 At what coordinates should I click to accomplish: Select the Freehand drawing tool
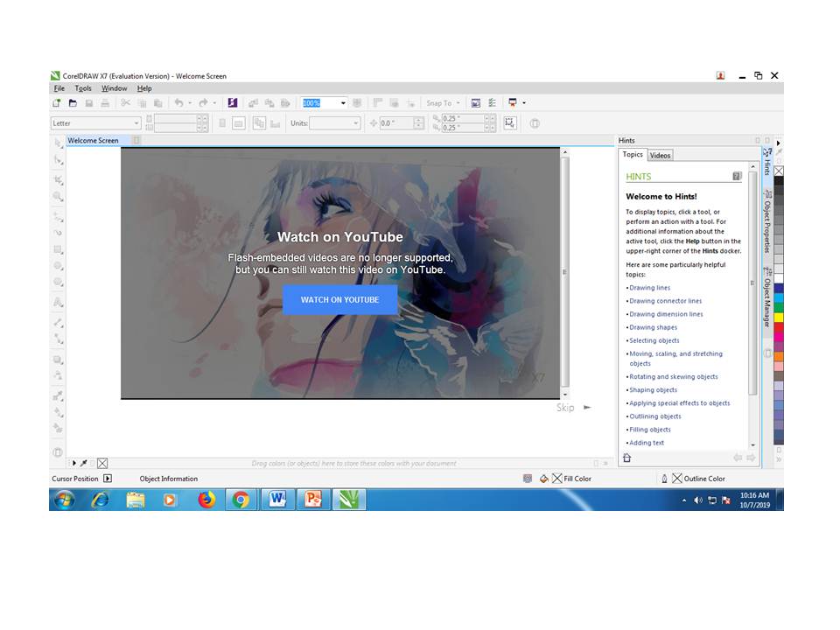pyautogui.click(x=58, y=213)
